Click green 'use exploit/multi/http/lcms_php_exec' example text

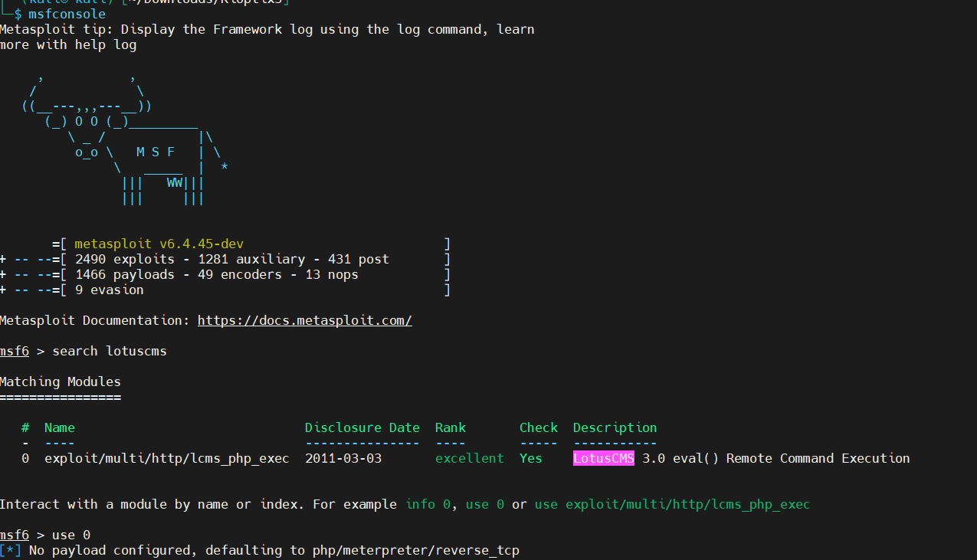point(673,504)
